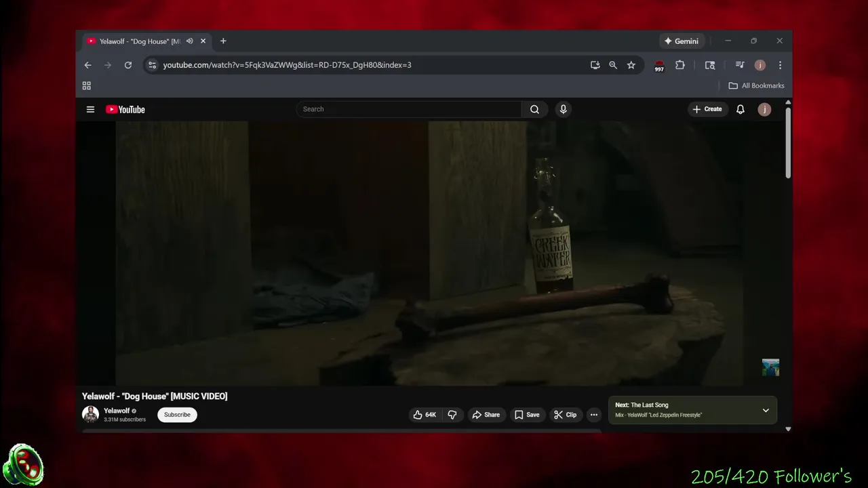Bookmark this page with the star
Viewport: 868px width, 488px height.
click(631, 65)
